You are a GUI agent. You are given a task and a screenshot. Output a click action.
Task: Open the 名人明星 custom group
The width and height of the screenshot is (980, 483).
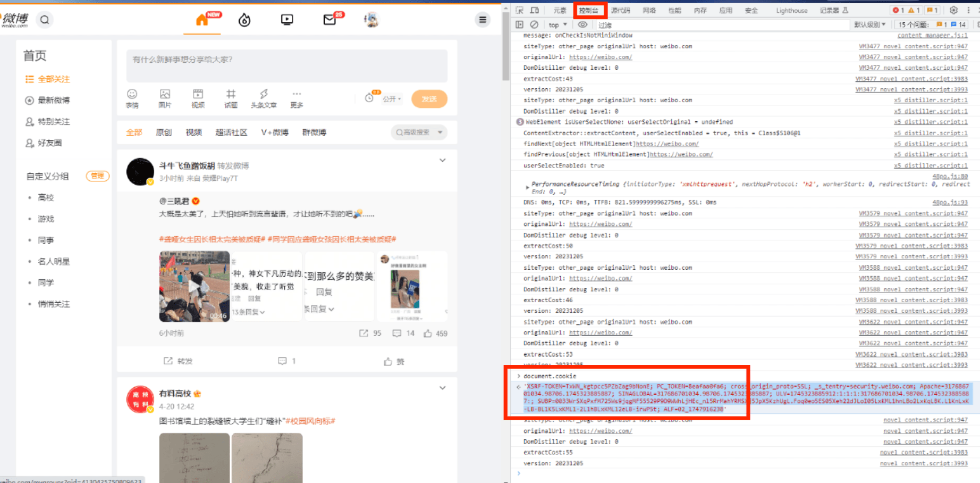(x=54, y=262)
